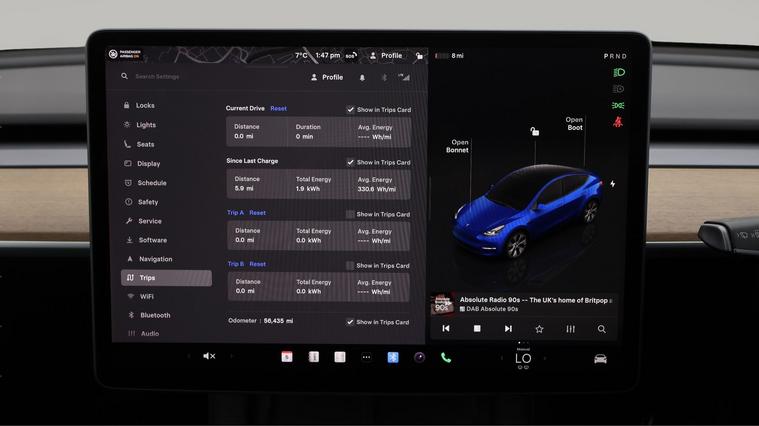Reset the Current Drive statistics
This screenshot has height=426, width=759.
tap(278, 108)
